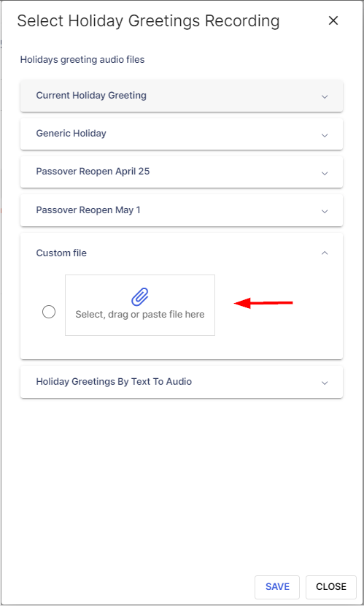Expand Holiday Greetings By Text To Audio chevron
The image size is (364, 606).
[x=325, y=383]
